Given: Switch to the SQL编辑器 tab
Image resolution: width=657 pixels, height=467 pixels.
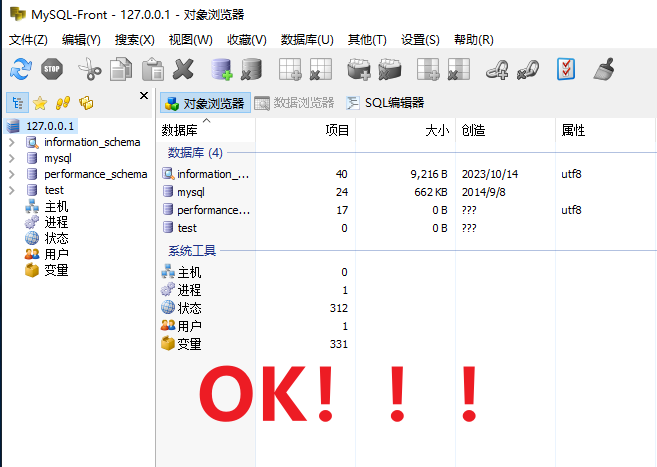Looking at the screenshot, I should (x=385, y=103).
